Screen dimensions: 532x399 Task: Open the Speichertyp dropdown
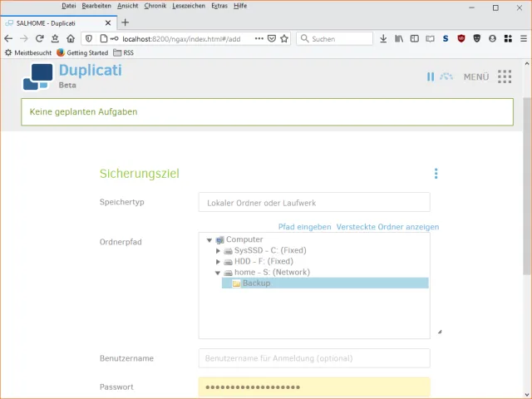pyautogui.click(x=314, y=202)
